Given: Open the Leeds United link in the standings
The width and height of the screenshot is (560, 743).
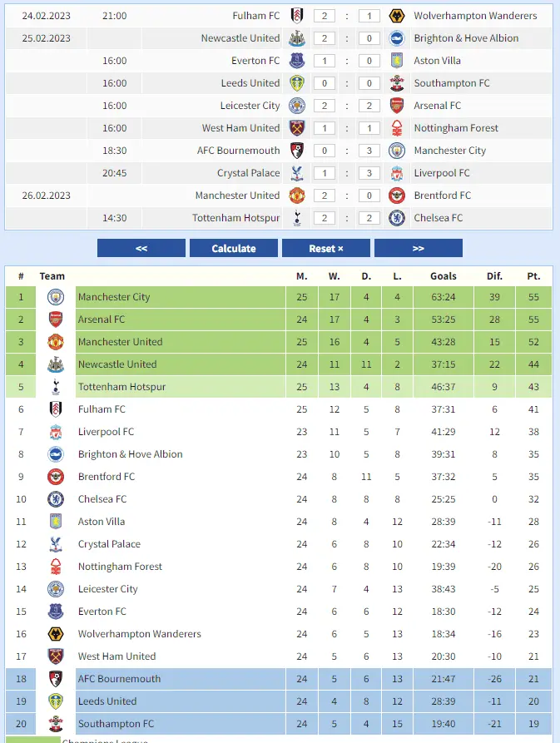Looking at the screenshot, I should 107,701.
